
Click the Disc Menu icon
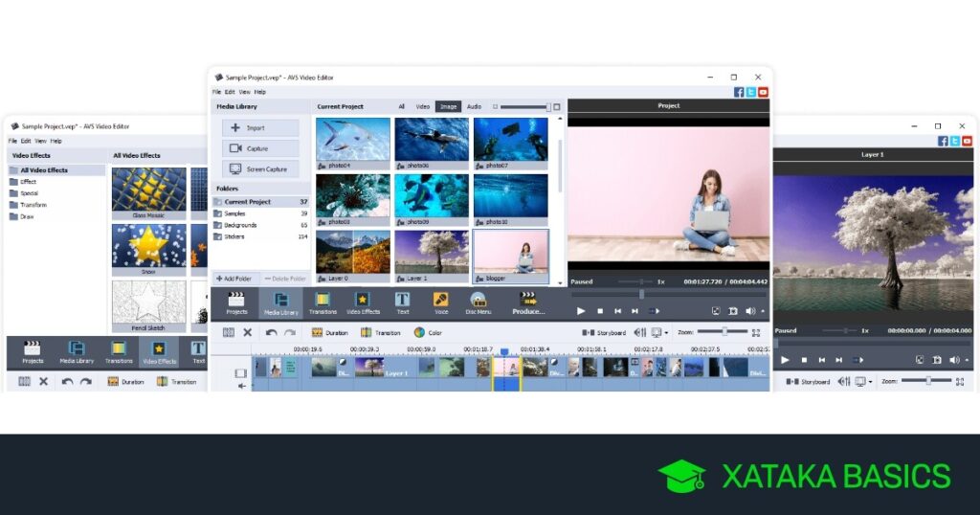click(478, 302)
